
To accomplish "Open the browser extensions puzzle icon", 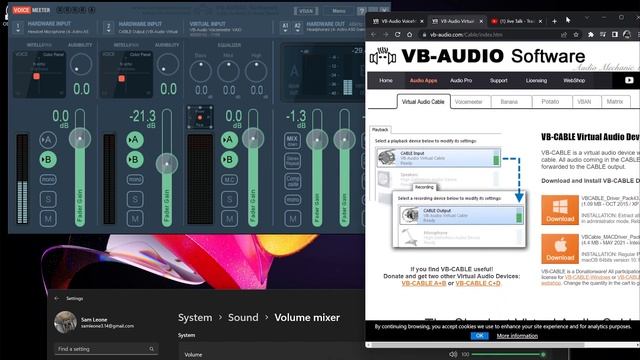I will 591,35.
